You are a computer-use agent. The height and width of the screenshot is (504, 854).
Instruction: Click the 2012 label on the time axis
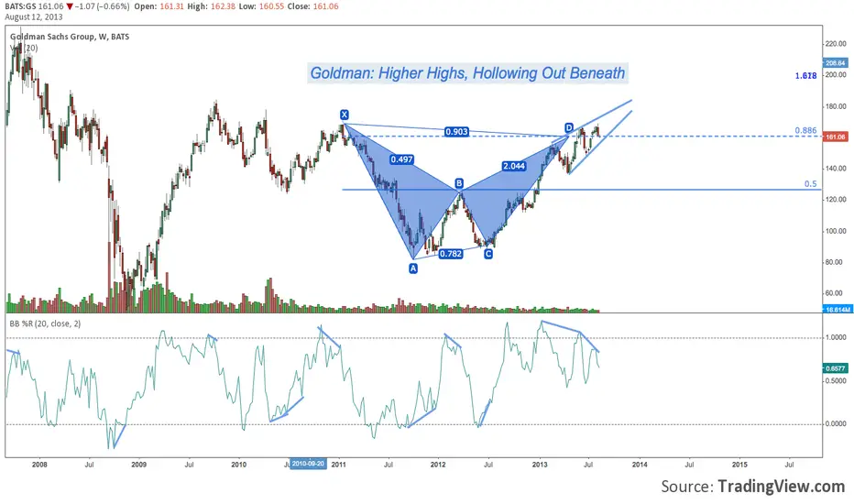tap(438, 465)
